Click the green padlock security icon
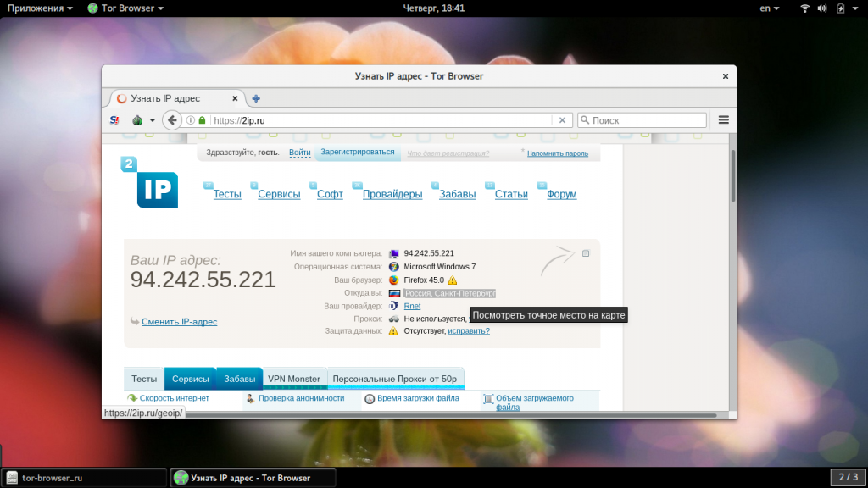The height and width of the screenshot is (488, 868). click(202, 120)
